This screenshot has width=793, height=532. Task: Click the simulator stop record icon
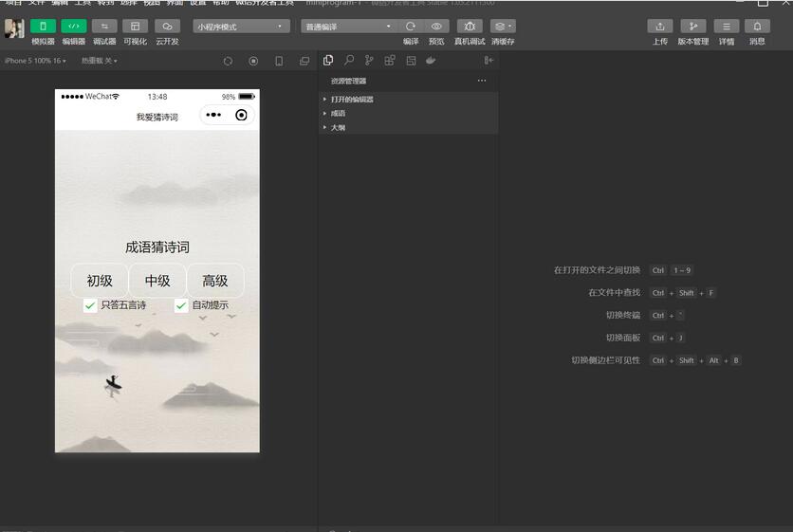pos(253,62)
